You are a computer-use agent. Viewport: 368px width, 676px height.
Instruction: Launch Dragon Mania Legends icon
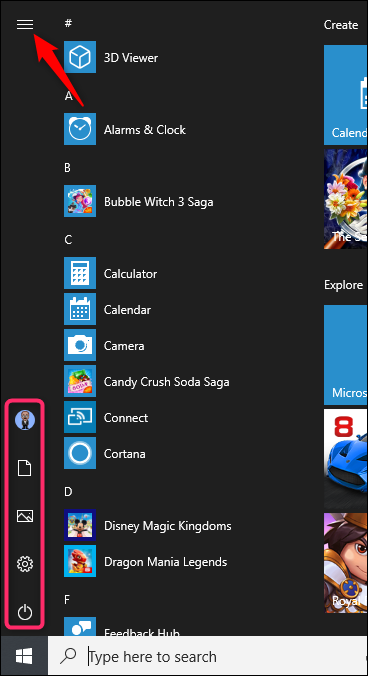coord(80,561)
